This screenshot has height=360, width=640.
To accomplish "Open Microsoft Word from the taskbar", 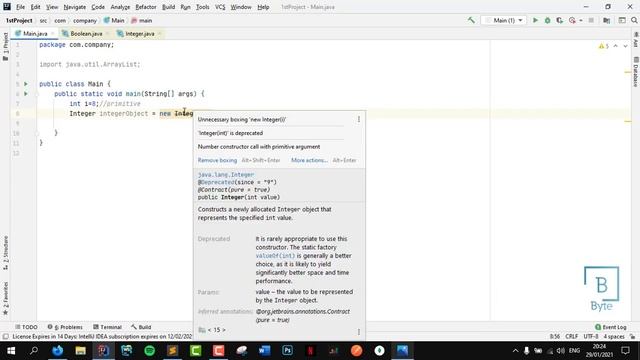I will [x=264, y=351].
